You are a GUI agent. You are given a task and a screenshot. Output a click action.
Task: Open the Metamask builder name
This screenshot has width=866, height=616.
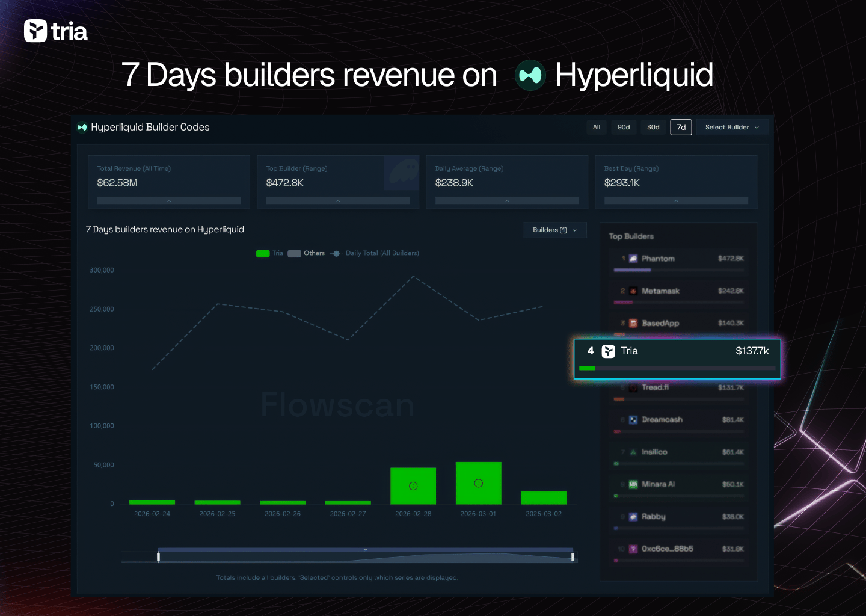(x=660, y=291)
